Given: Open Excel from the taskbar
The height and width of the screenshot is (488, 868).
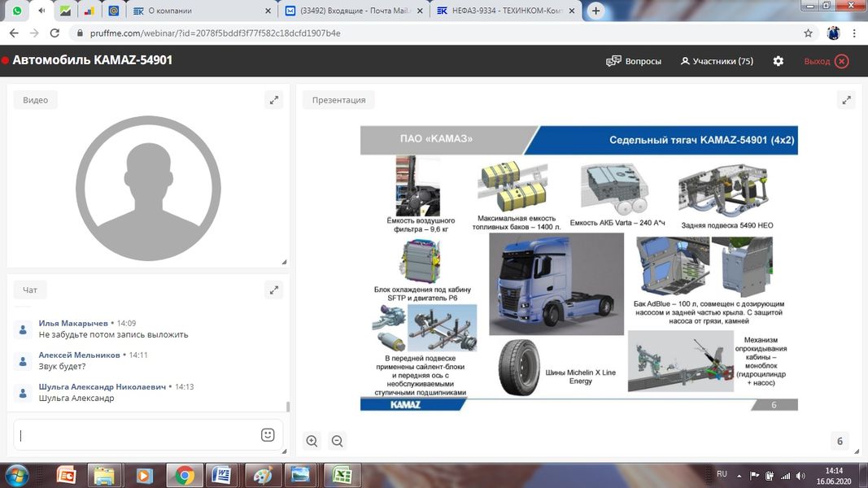Looking at the screenshot, I should [342, 475].
